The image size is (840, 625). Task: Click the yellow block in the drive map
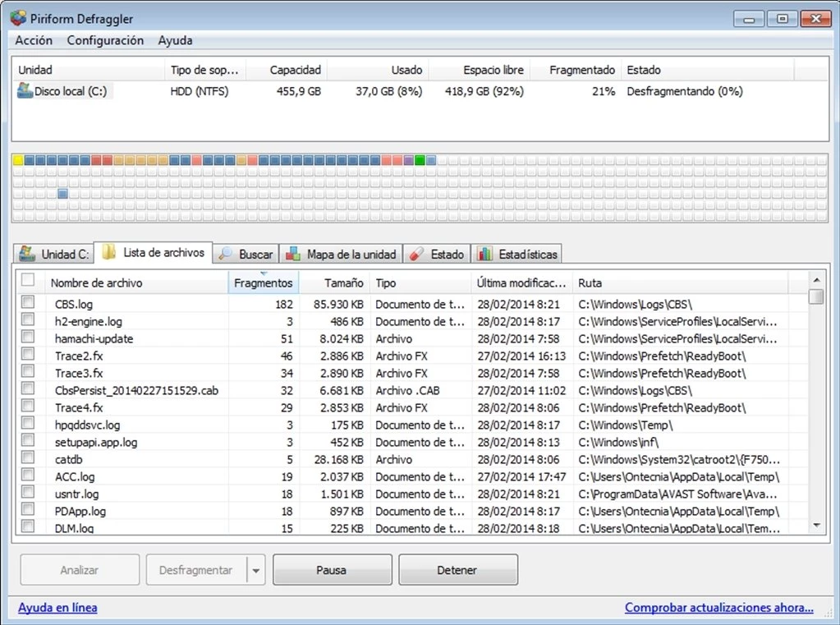(18, 160)
